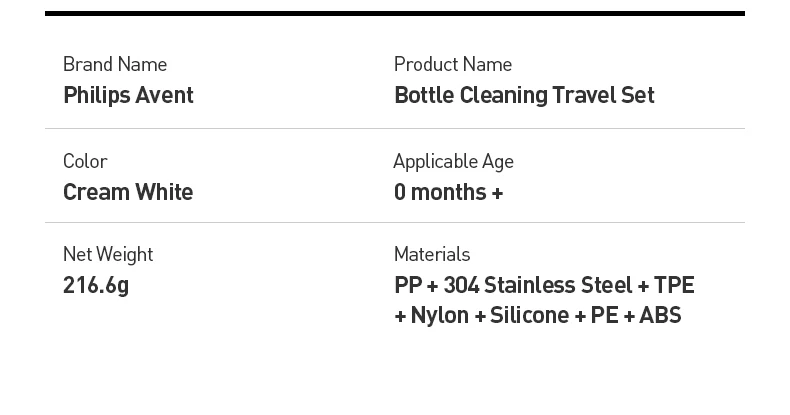Select the Bottle Cleaning Travel Set text
790x415 pixels.
(x=524, y=95)
